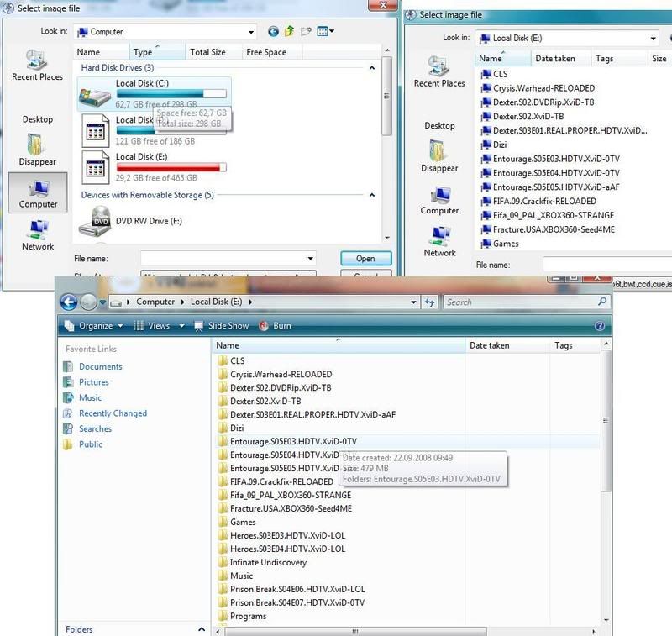Image resolution: width=672 pixels, height=636 pixels.
Task: Click the Burn icon in Explorer toolbar
Action: (265, 326)
